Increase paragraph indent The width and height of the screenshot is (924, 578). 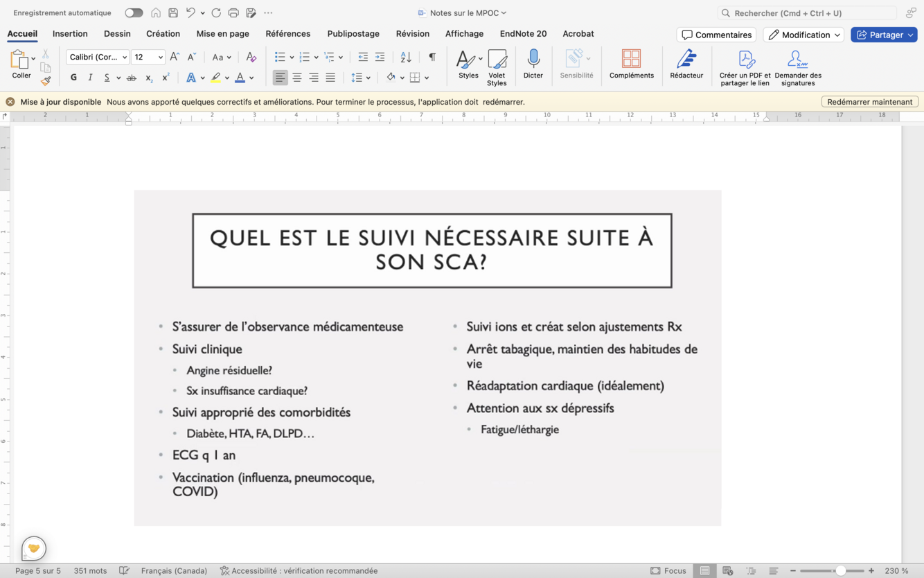coord(380,57)
